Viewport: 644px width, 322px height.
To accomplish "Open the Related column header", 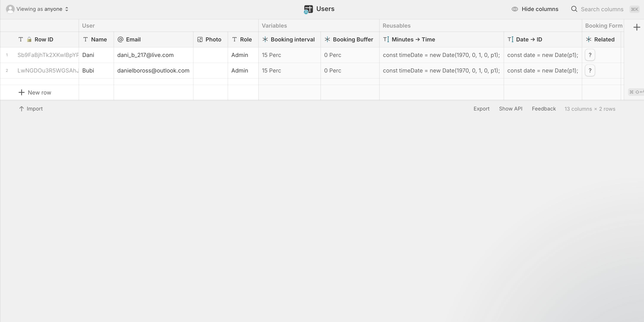I will coord(601,39).
